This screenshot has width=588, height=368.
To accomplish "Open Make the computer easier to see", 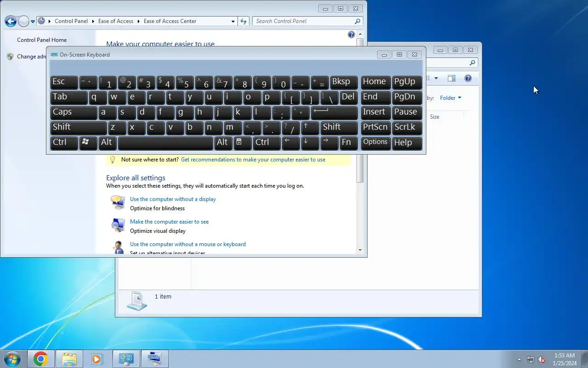I will pyautogui.click(x=169, y=222).
